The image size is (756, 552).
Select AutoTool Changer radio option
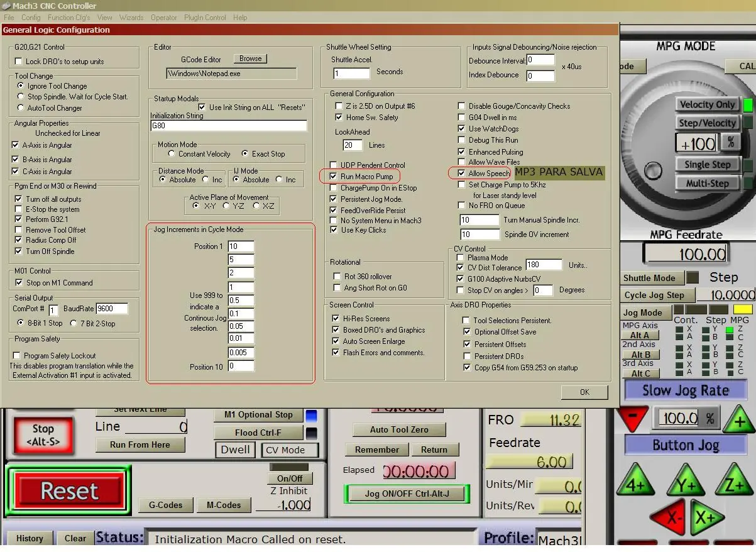[21, 108]
